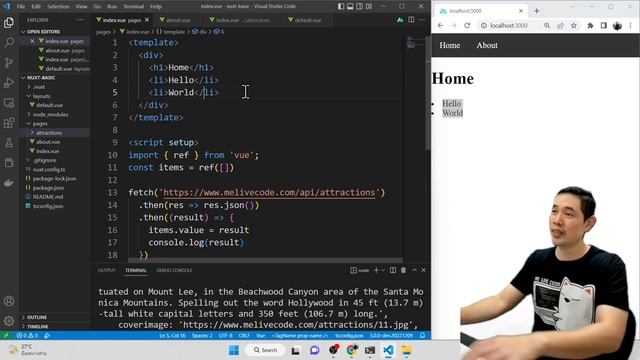Kill terminal with trash icon
The image size is (640, 360).
tap(403, 270)
